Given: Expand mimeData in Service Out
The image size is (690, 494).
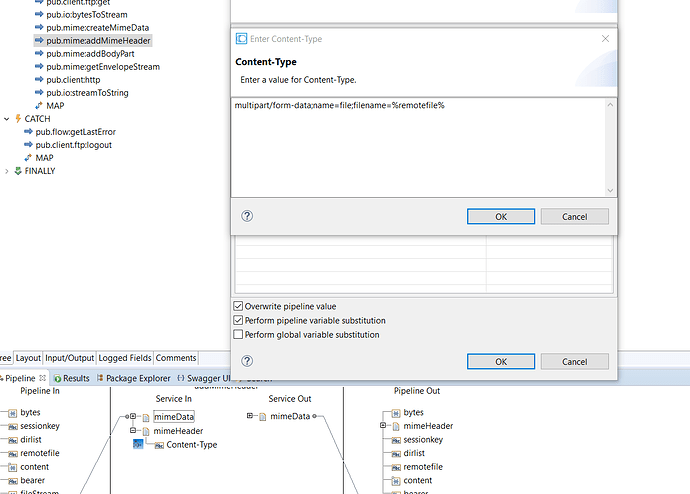Looking at the screenshot, I should (250, 416).
